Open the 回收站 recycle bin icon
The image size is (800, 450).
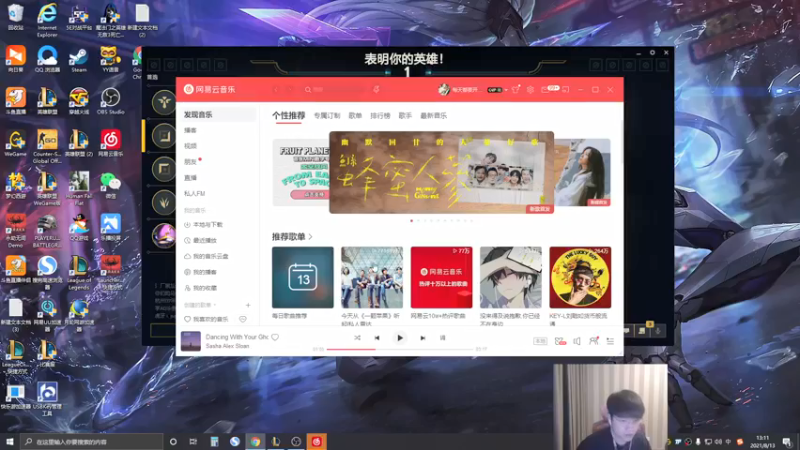pyautogui.click(x=16, y=16)
